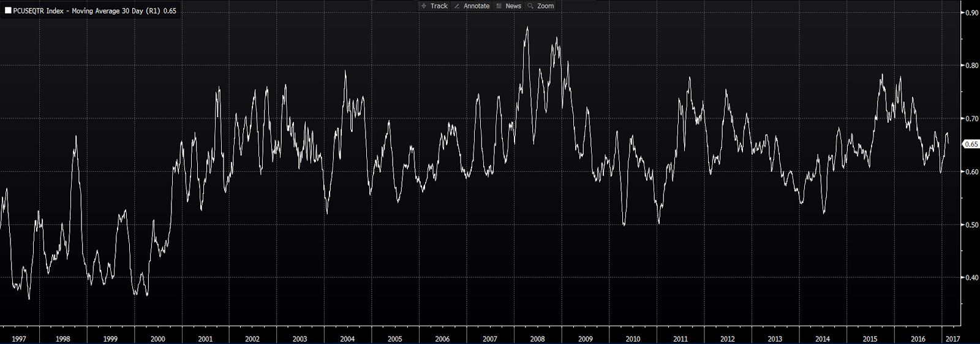
Task: Open the Annotate tool label
Action: [x=477, y=6]
